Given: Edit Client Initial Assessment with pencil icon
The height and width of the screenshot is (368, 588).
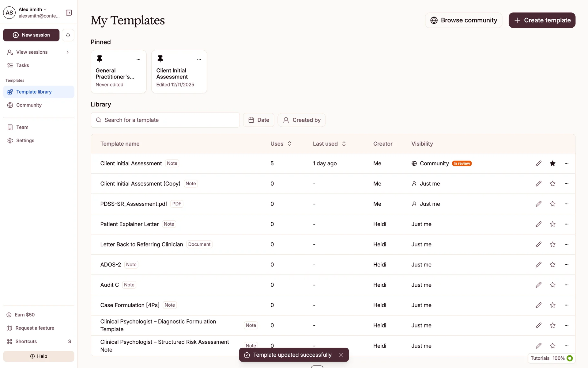Looking at the screenshot, I should [x=538, y=163].
